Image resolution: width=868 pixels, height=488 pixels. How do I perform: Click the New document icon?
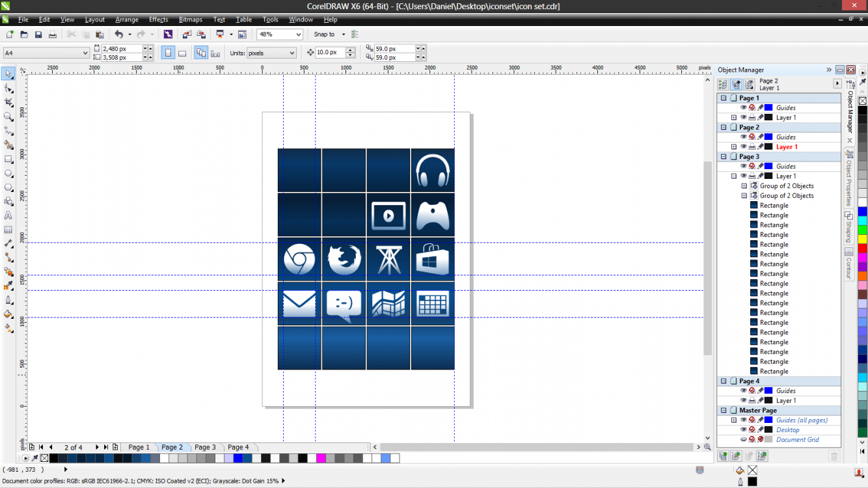(x=10, y=34)
